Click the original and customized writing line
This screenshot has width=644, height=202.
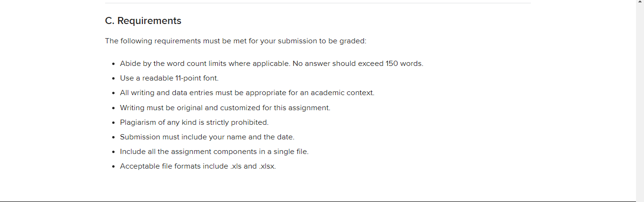click(x=225, y=108)
